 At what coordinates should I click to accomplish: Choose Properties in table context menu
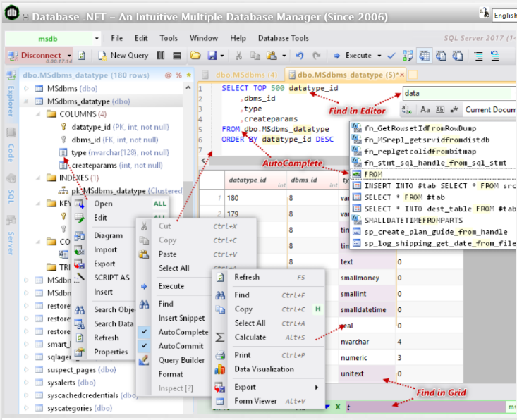pos(111,352)
